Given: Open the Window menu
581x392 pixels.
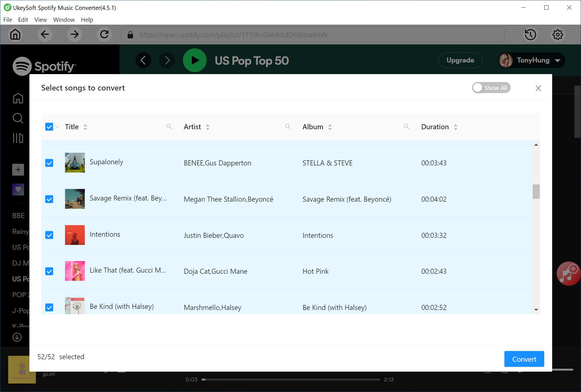Looking at the screenshot, I should click(x=63, y=19).
